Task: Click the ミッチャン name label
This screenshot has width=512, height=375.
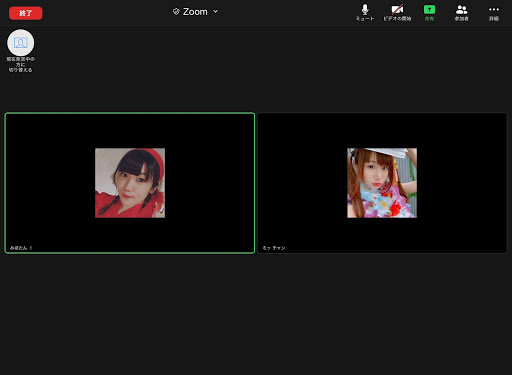Action: point(274,248)
